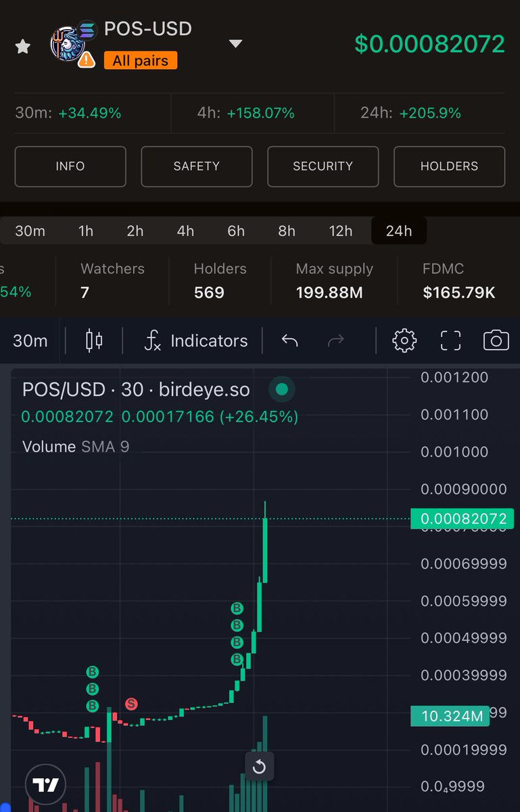Enter fullscreen chart mode
The image size is (520, 812).
coord(450,340)
